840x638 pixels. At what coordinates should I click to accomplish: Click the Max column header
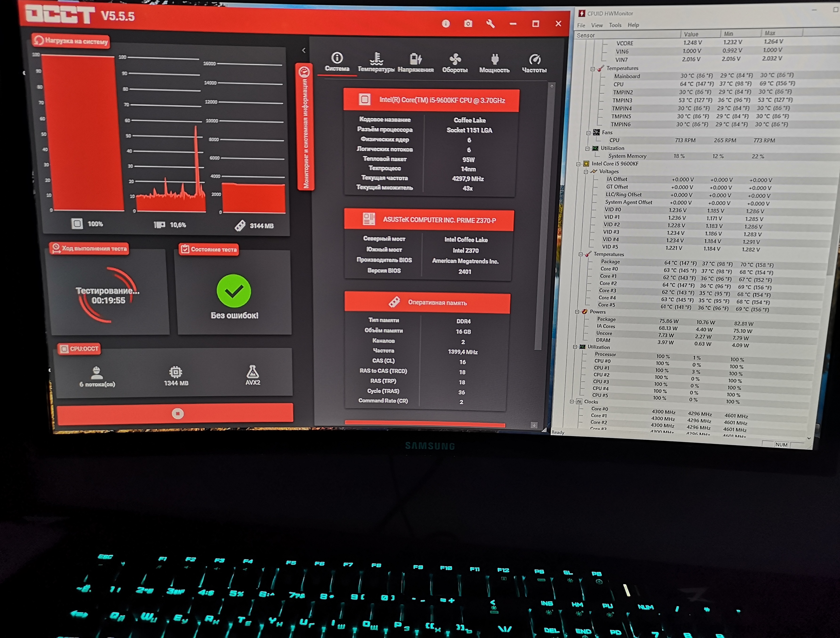[x=770, y=33]
